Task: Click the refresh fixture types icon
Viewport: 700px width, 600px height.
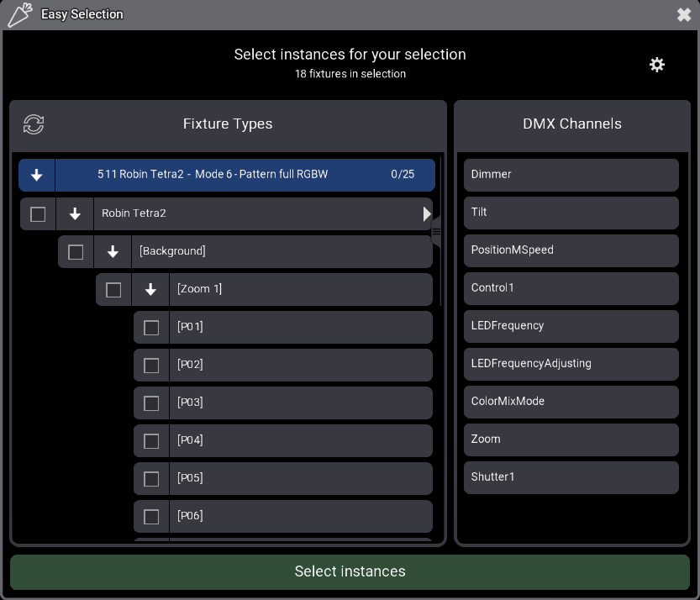Action: coord(34,124)
